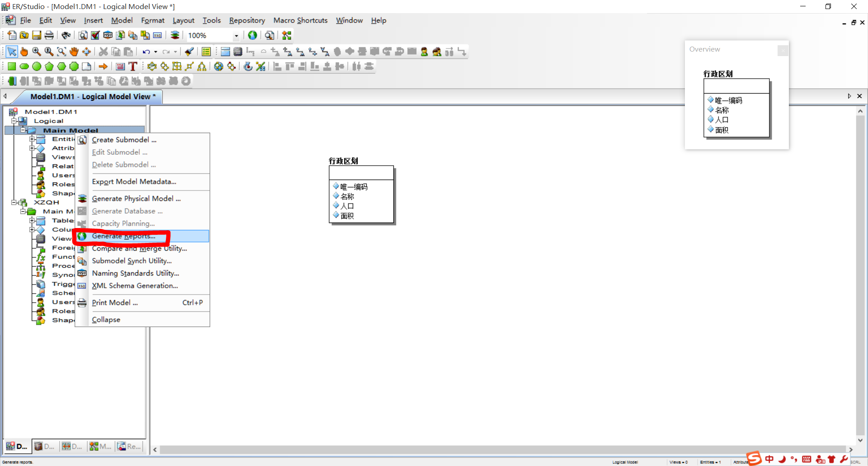Screen dimensions: 868x466
Task: Collapse the Logical tree node
Action: [x=14, y=121]
